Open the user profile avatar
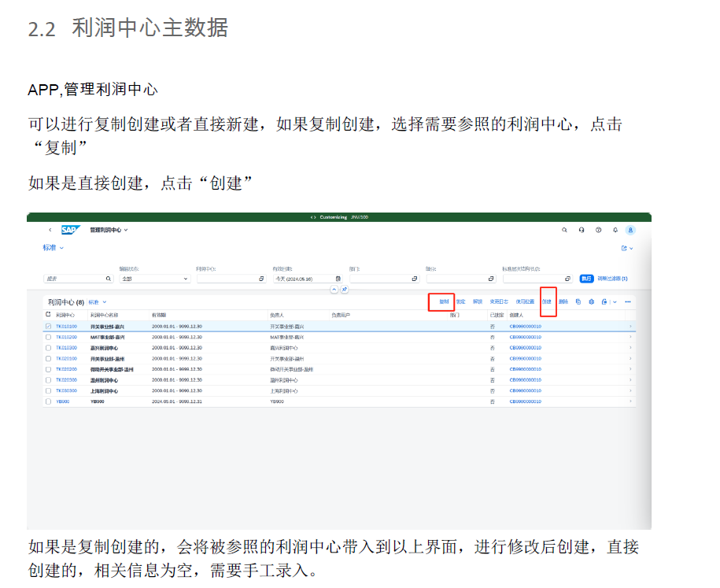720x588 pixels. pyautogui.click(x=630, y=230)
